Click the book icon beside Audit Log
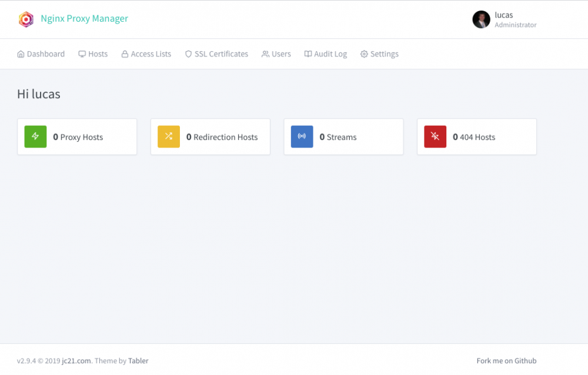Viewport: 588px width, 375px height. (308, 54)
